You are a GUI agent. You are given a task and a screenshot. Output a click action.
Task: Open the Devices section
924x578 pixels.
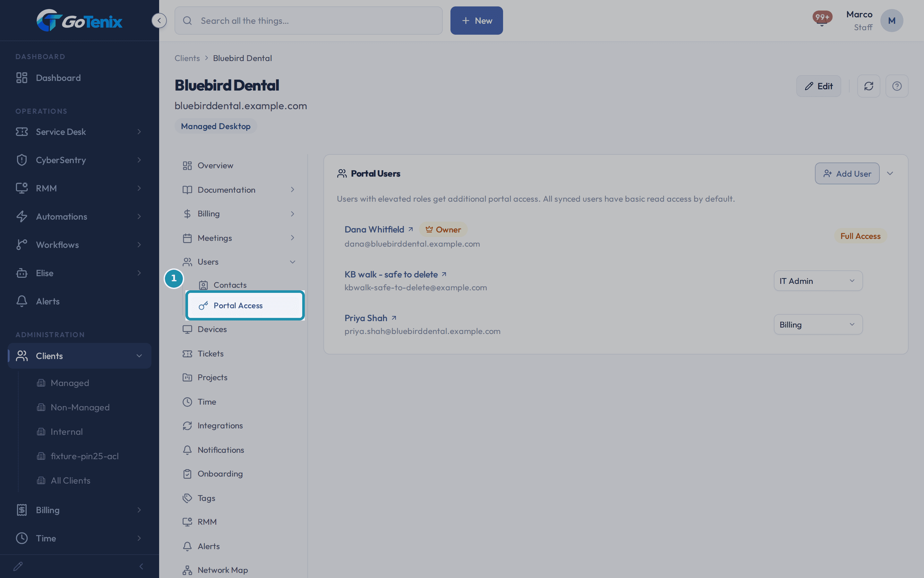[x=240, y=329]
